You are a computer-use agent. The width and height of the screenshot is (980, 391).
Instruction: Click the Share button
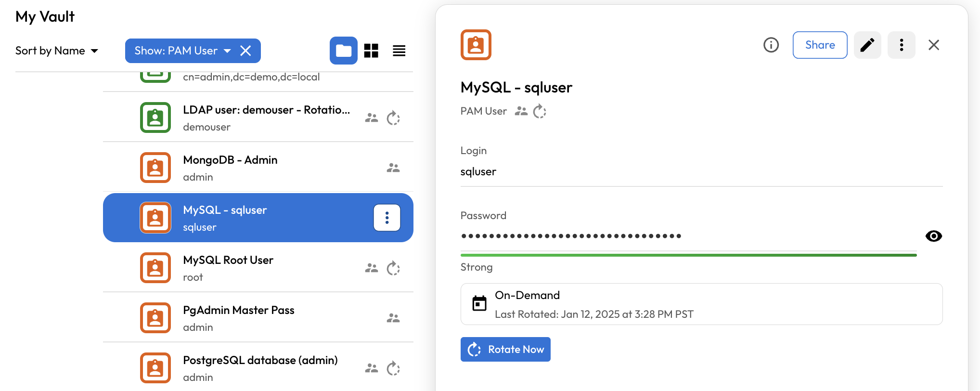[x=820, y=45]
